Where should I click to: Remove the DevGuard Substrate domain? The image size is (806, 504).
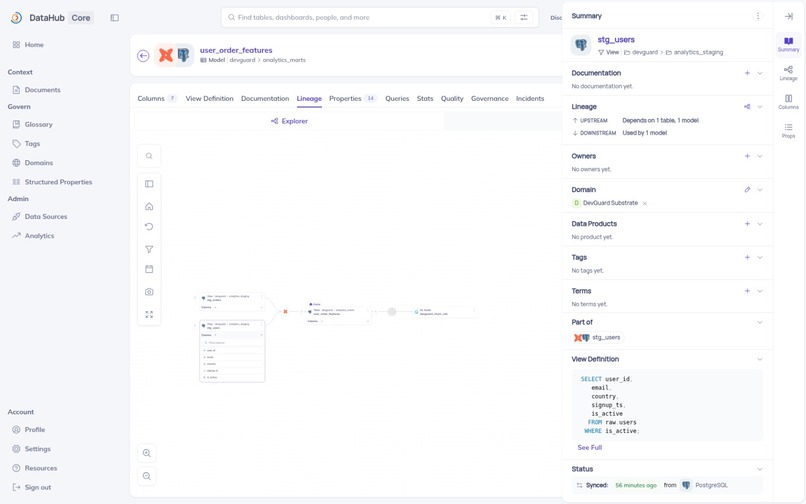point(645,203)
